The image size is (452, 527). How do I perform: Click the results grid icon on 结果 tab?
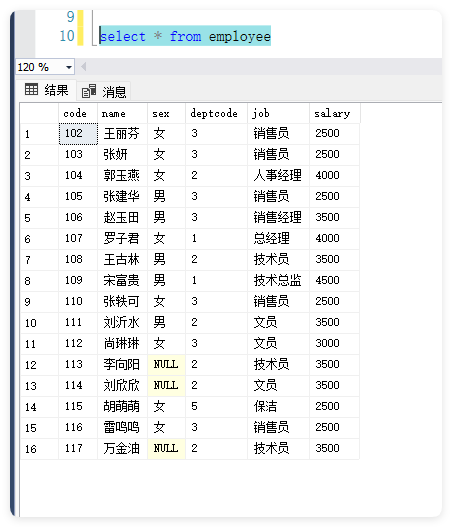(x=31, y=89)
